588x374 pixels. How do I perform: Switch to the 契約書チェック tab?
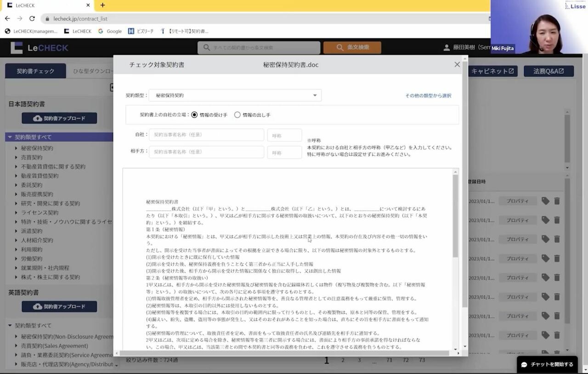[x=35, y=71]
